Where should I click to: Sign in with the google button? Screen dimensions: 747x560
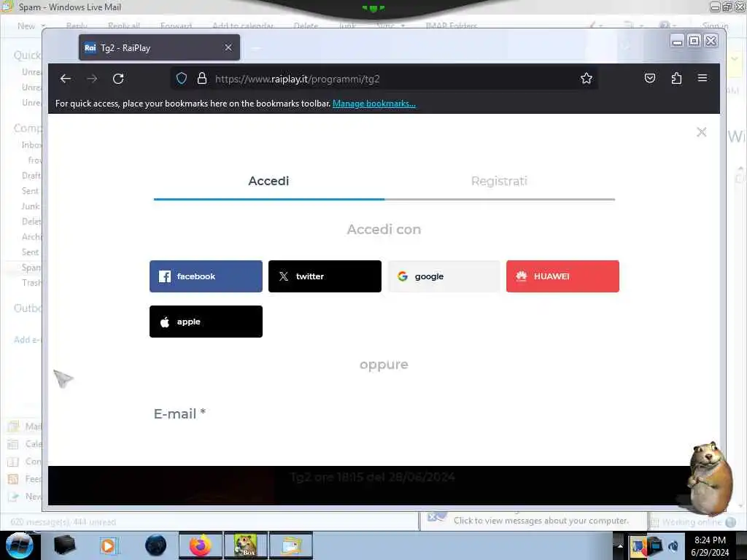pyautogui.click(x=444, y=276)
